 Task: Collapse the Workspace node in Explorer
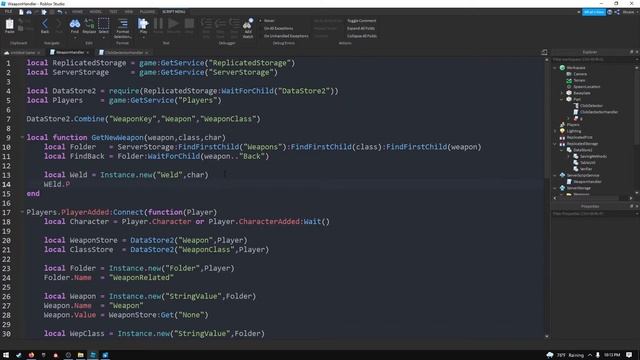[555, 68]
